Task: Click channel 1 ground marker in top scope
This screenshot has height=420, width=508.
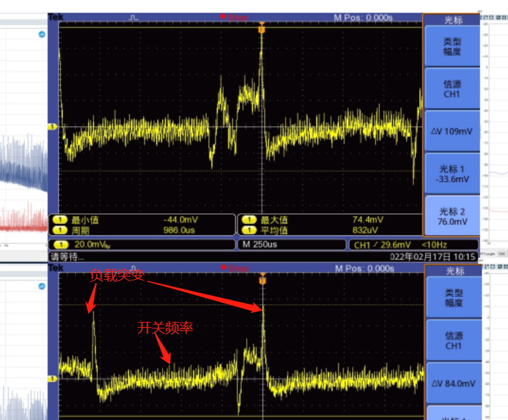Action: [53, 126]
